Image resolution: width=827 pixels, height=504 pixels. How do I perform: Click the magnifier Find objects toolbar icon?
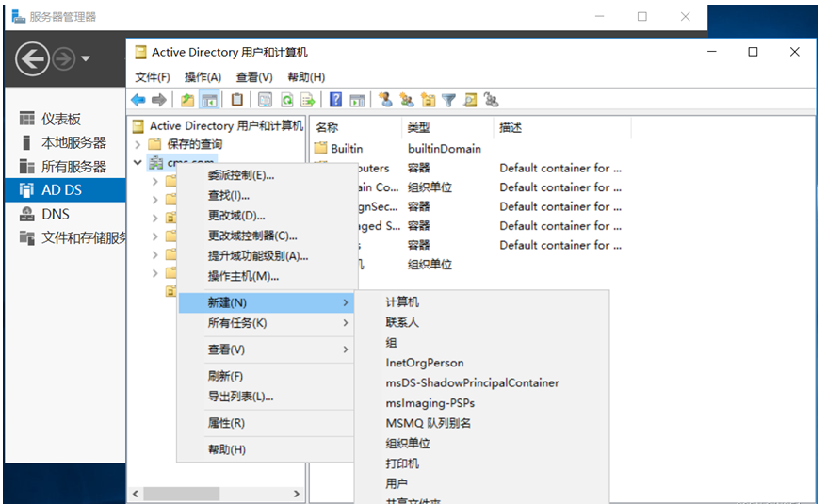click(x=470, y=100)
